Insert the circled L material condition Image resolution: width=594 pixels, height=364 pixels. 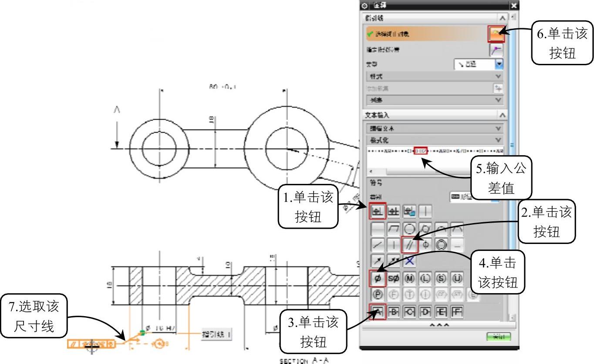click(x=425, y=278)
